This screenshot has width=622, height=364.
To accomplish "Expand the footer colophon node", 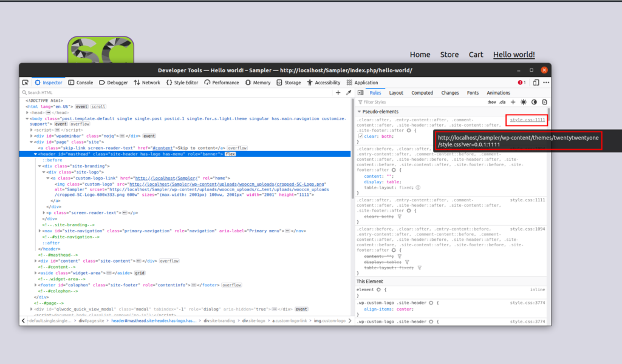I will 36,285.
